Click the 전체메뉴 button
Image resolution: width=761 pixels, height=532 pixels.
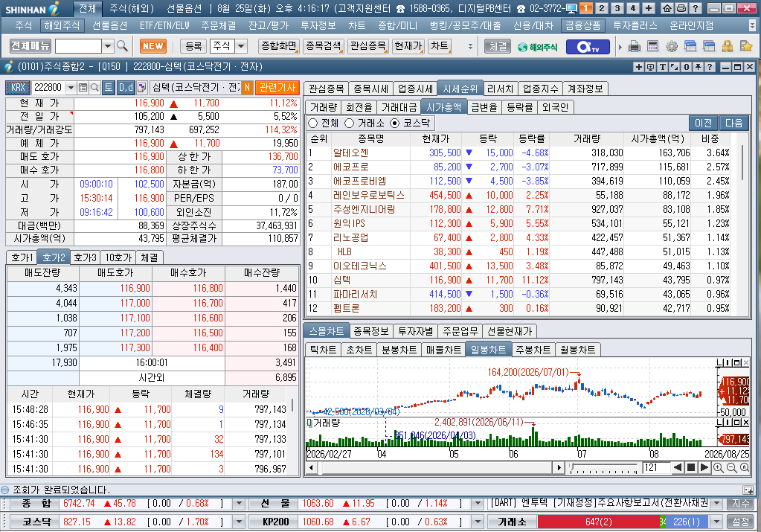30,46
